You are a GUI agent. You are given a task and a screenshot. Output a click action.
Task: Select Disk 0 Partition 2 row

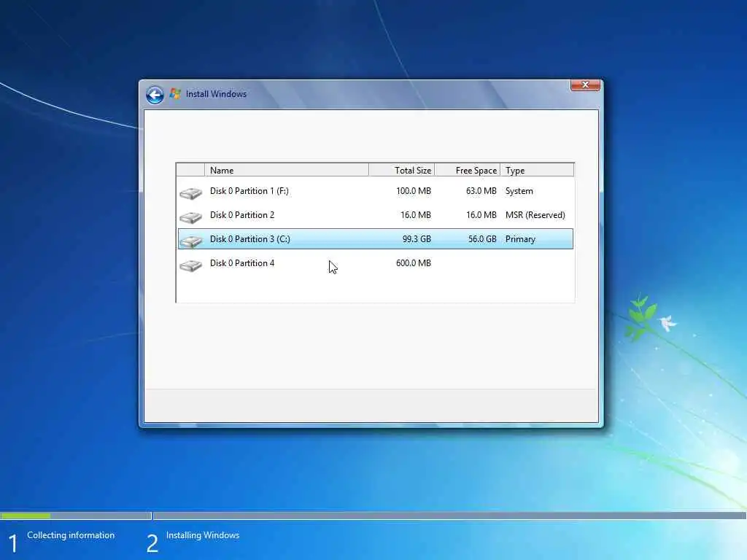(x=376, y=215)
